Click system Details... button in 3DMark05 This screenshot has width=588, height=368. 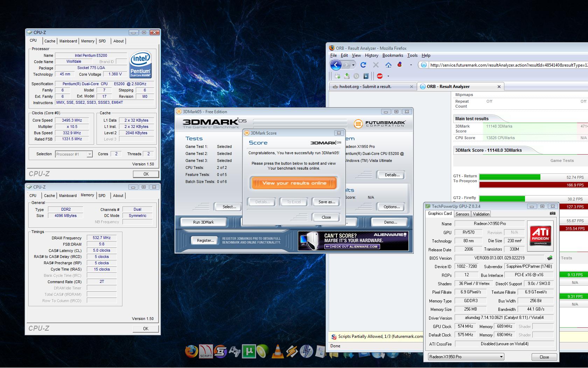tap(392, 175)
